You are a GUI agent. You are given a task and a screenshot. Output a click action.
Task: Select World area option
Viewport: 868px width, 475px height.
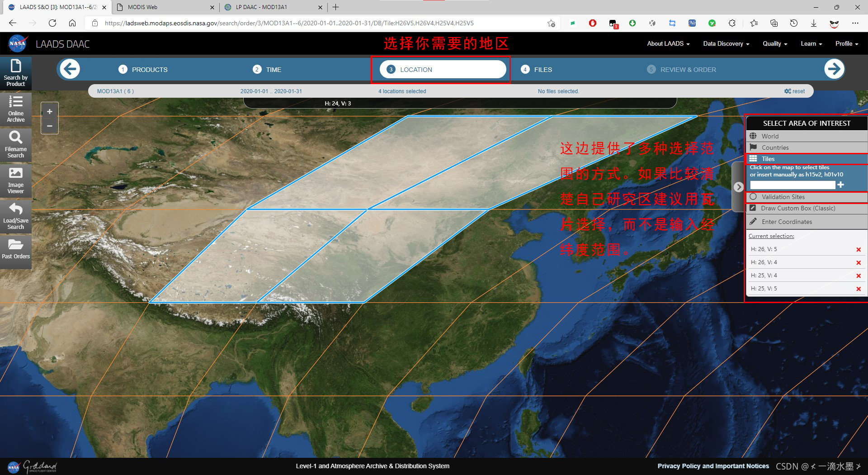click(x=807, y=136)
